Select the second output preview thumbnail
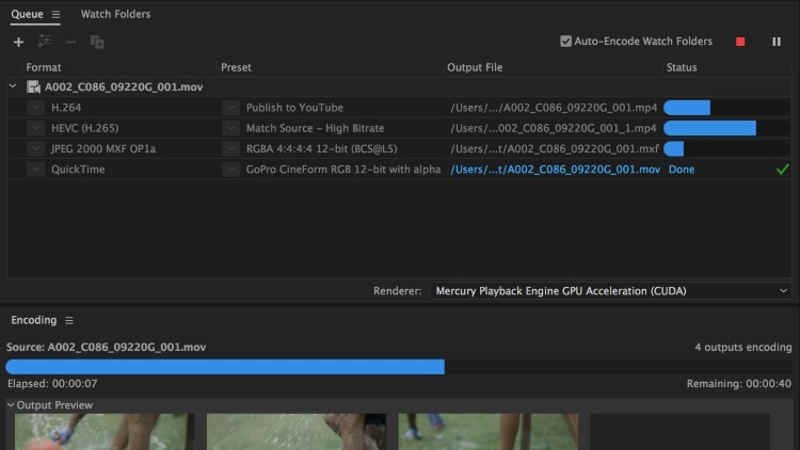 [x=296, y=432]
